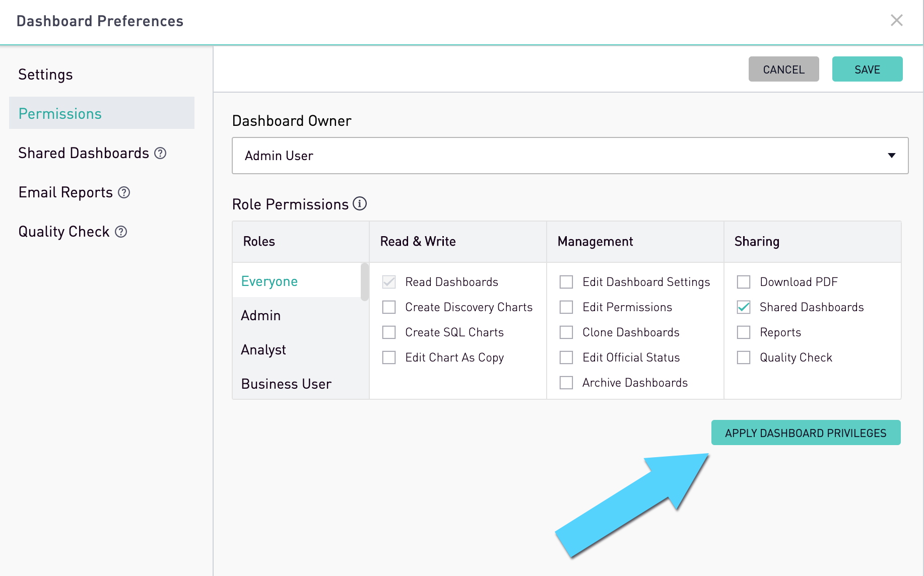Enable Create Discovery Charts checkbox
The width and height of the screenshot is (924, 576).
(x=389, y=307)
